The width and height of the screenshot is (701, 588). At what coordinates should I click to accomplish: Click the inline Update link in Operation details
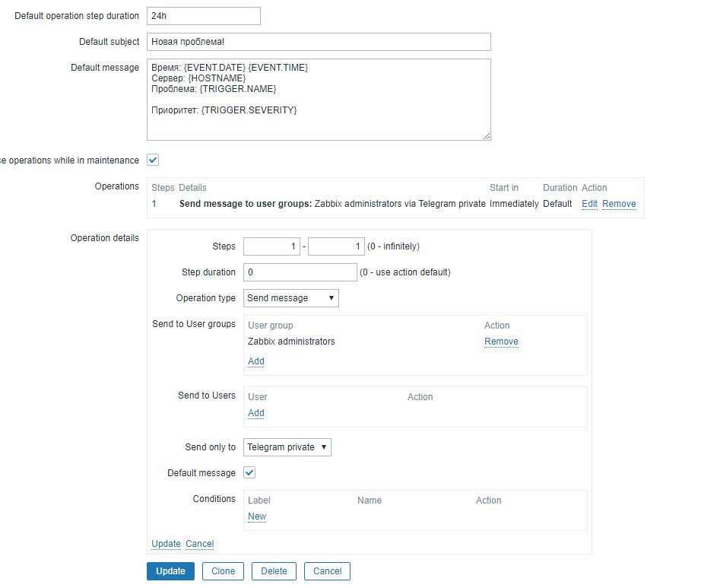pyautogui.click(x=166, y=544)
